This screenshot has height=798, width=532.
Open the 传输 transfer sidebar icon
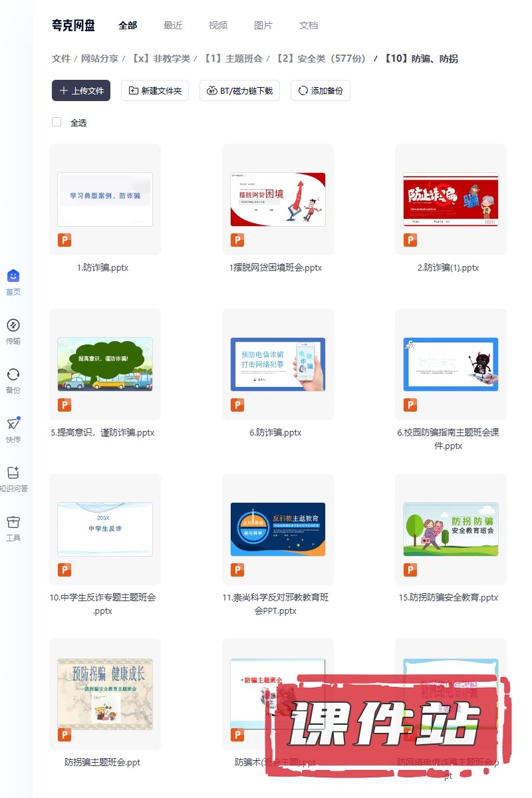click(13, 326)
